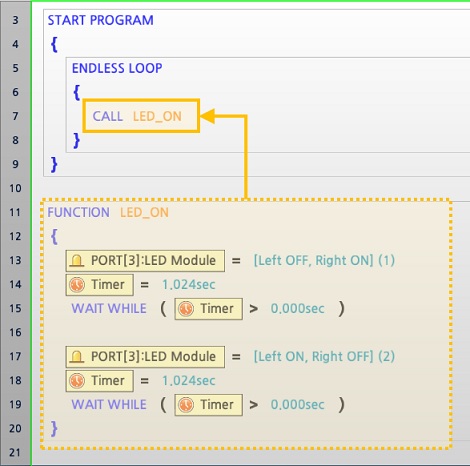Click the Timer clock icon in line 15 condition
470x466 pixels.
coord(186,309)
